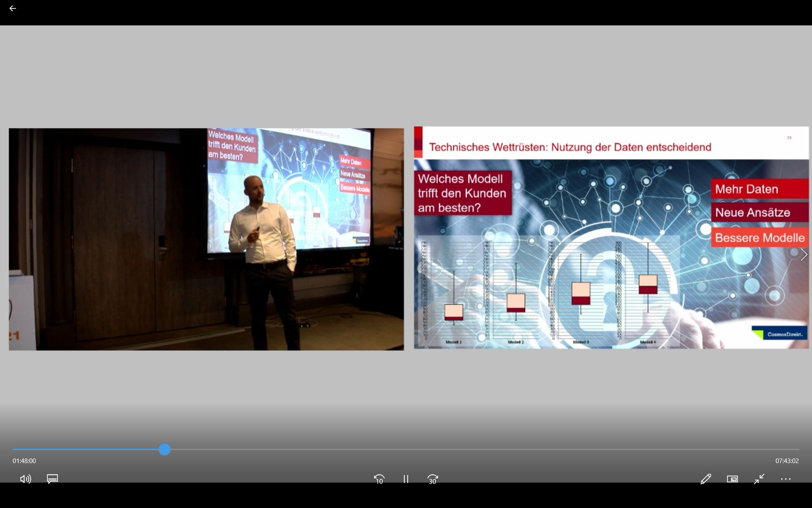
Task: Mute audio with the volume icon
Action: click(x=25, y=479)
